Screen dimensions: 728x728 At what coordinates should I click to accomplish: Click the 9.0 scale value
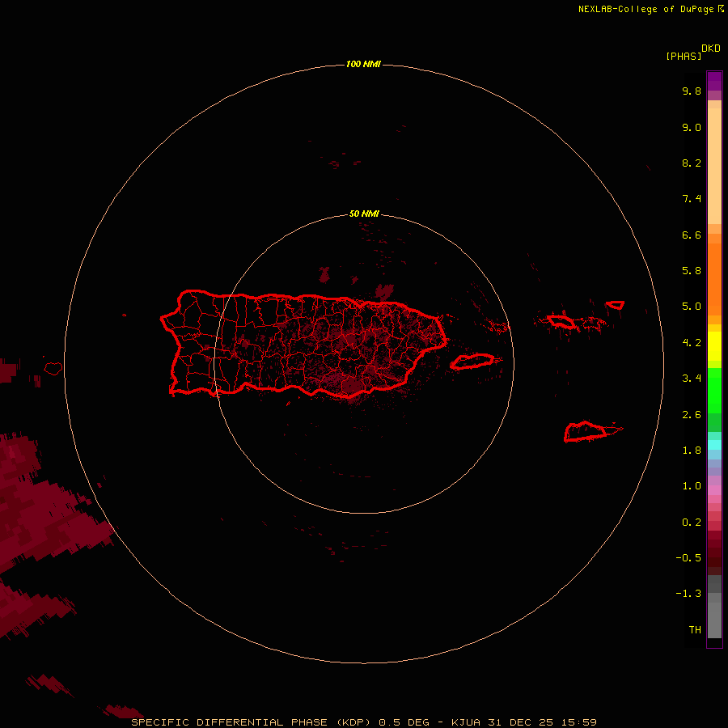coord(692,127)
